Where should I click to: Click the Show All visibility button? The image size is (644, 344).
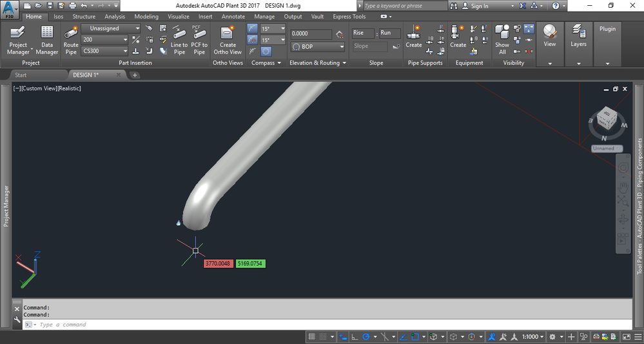click(x=502, y=39)
